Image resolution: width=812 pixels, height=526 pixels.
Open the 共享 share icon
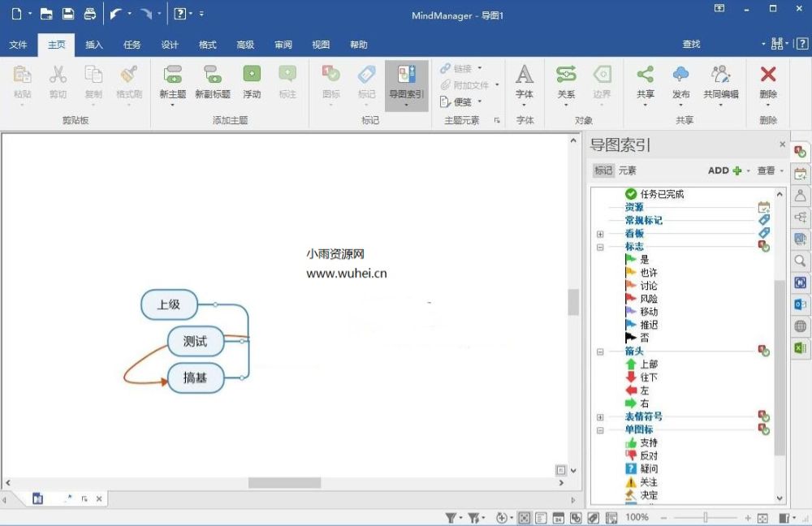645,75
